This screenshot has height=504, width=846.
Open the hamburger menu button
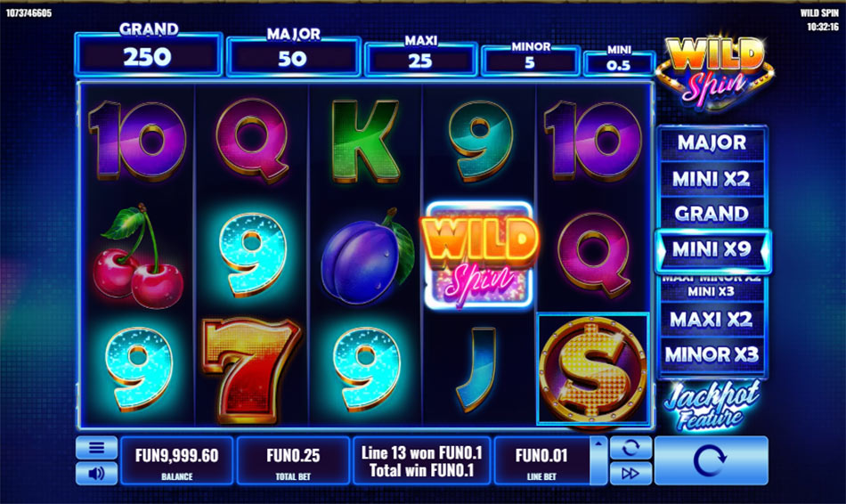click(x=96, y=447)
